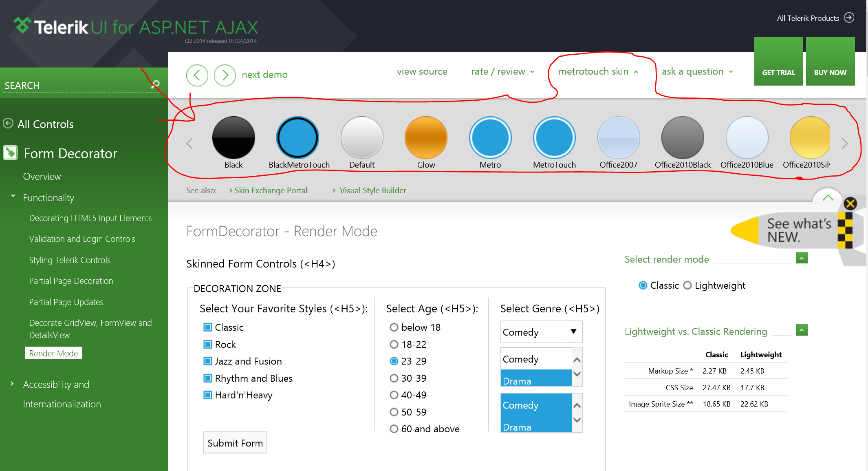Click the All Telerik Products arrow icon

point(849,18)
